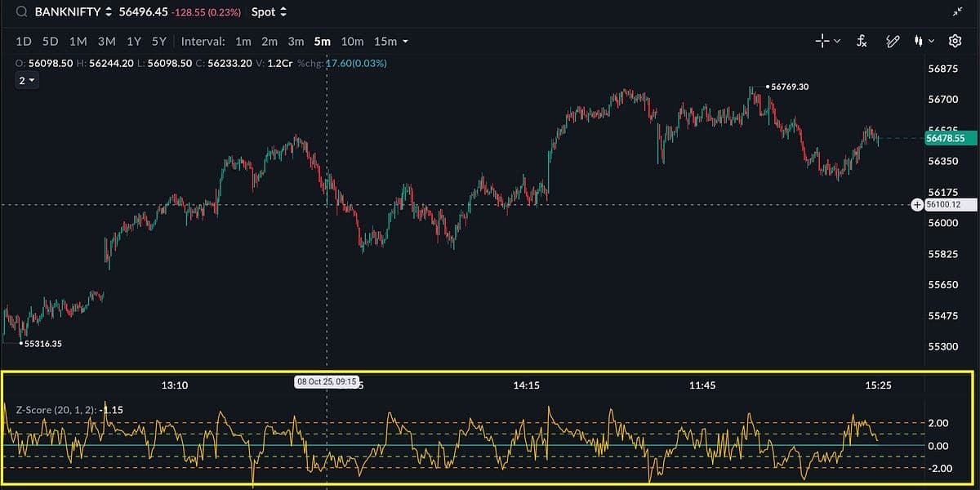980x490 pixels.
Task: Open the fx indicators menu
Action: click(862, 41)
